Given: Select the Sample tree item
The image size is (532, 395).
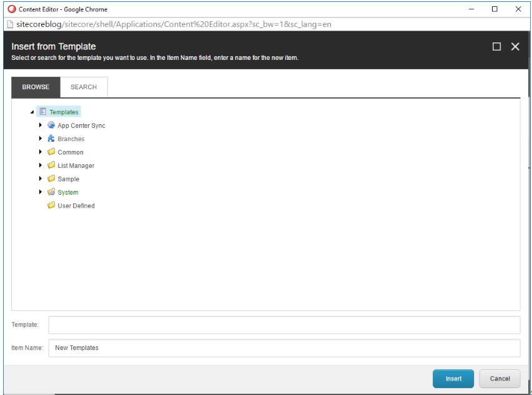Looking at the screenshot, I should pos(68,179).
